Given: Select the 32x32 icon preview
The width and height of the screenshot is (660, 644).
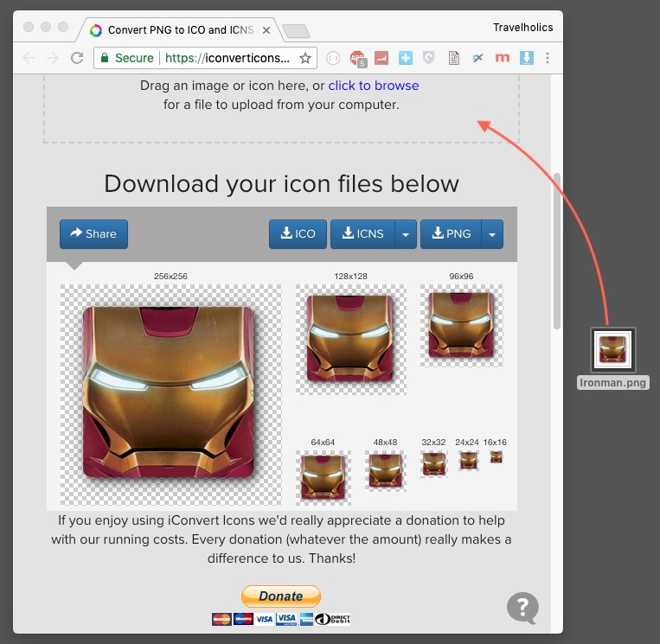Looking at the screenshot, I should tap(433, 464).
